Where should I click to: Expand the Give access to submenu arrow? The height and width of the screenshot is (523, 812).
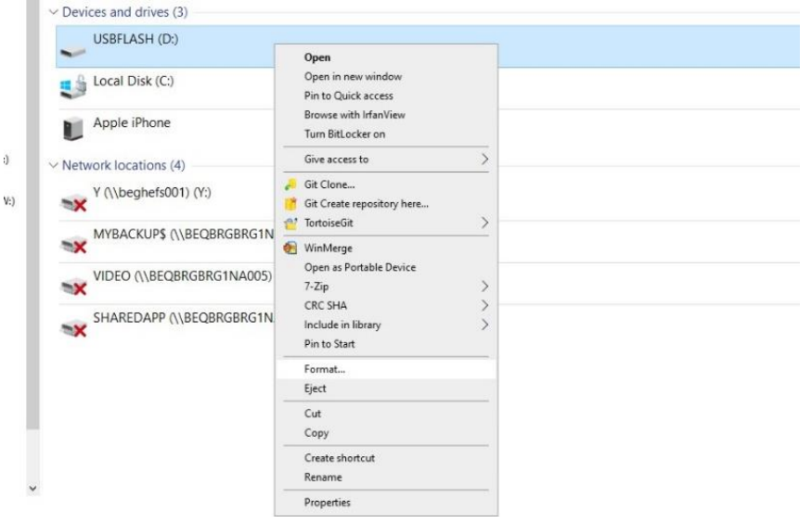[x=484, y=159]
